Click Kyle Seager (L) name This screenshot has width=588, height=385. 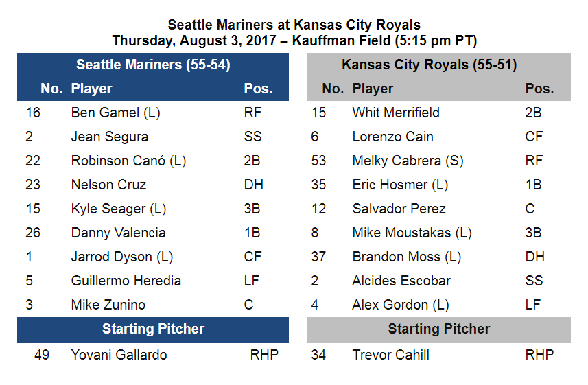(119, 209)
